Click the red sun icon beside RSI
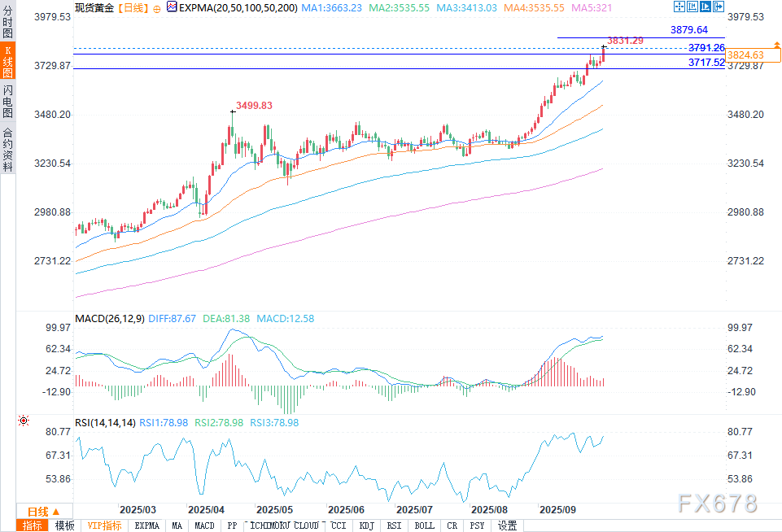This screenshot has height=532, width=782. pyautogui.click(x=23, y=421)
